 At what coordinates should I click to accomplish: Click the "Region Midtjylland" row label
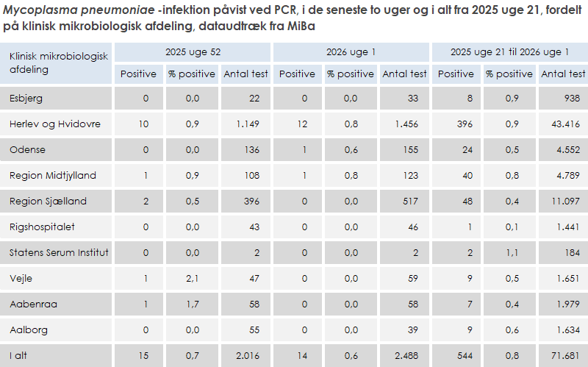coord(52,176)
